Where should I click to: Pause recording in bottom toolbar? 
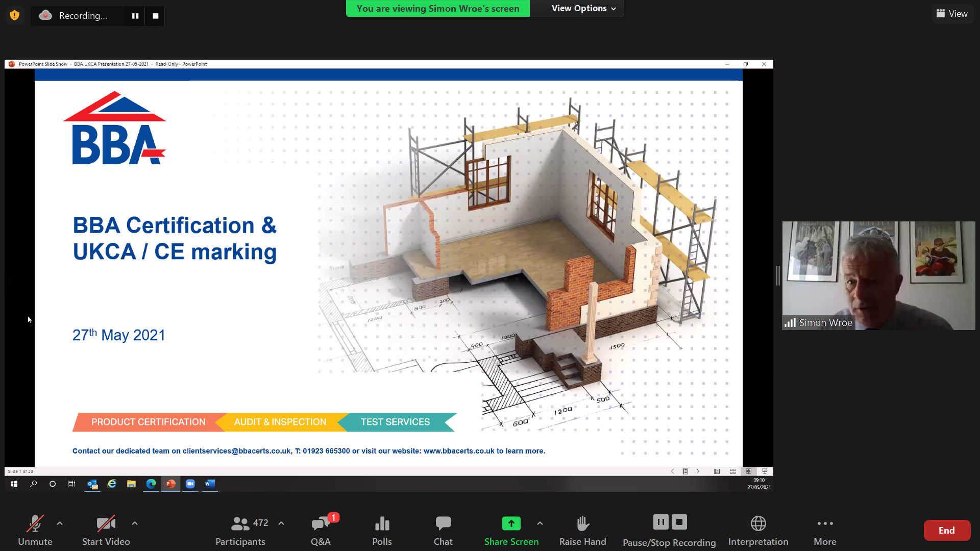660,522
